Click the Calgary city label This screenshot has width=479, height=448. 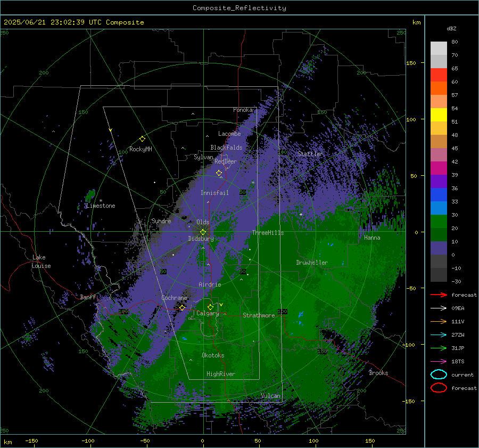click(x=208, y=313)
